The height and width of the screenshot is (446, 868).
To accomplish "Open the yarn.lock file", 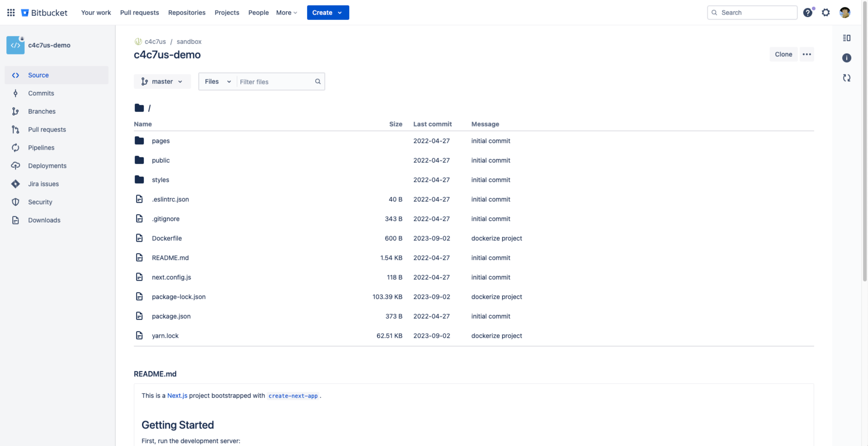I will point(165,335).
